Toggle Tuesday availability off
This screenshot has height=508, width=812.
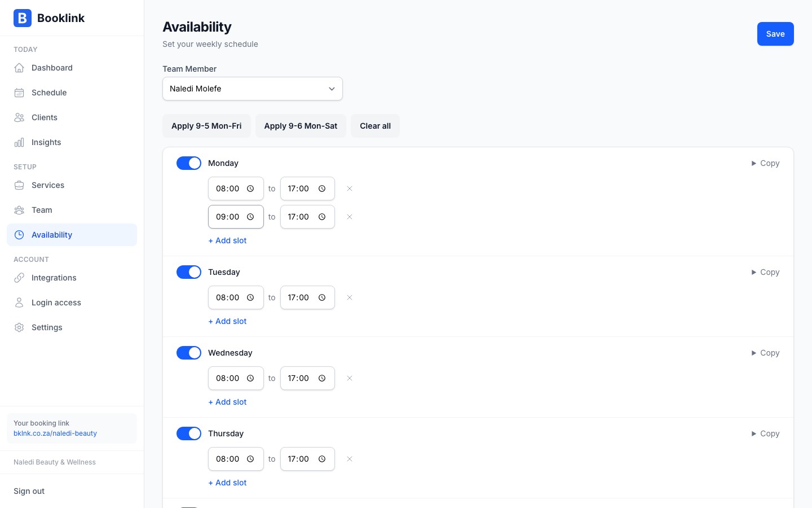click(189, 272)
